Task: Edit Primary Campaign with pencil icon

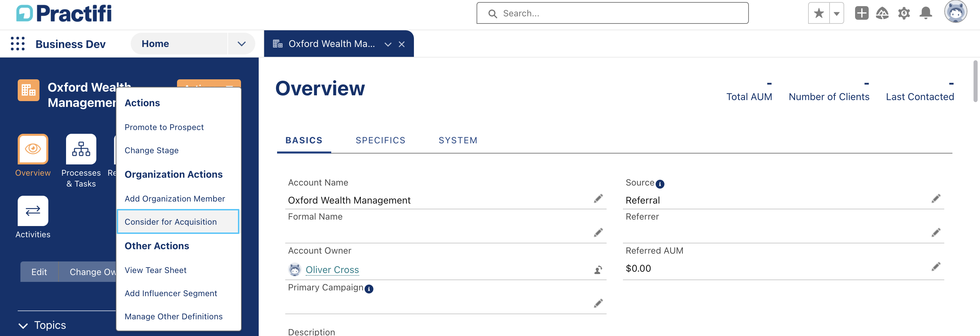Action: [x=598, y=303]
